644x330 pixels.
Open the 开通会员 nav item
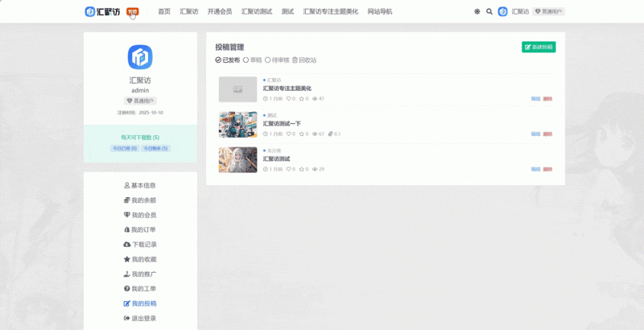coord(220,11)
